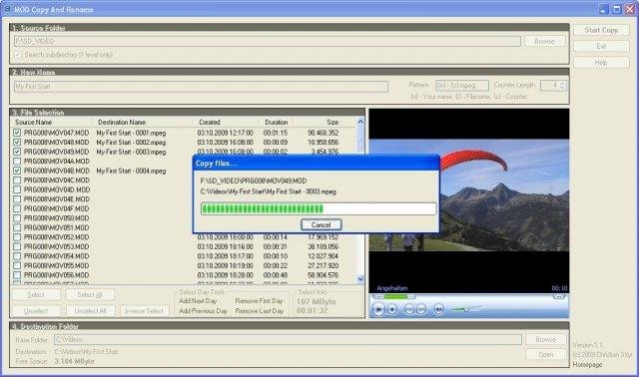639x377 pixels.
Task: Click file list scrollbar up arrow
Action: 360,121
